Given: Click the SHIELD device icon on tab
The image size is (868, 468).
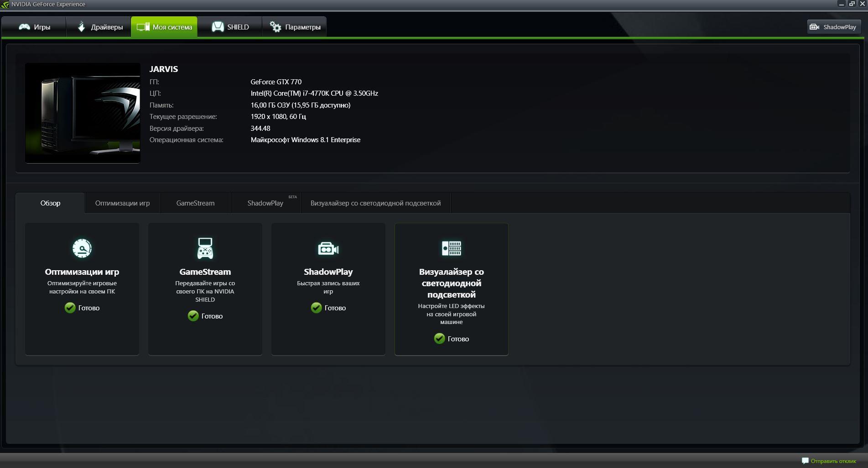Looking at the screenshot, I should point(218,27).
